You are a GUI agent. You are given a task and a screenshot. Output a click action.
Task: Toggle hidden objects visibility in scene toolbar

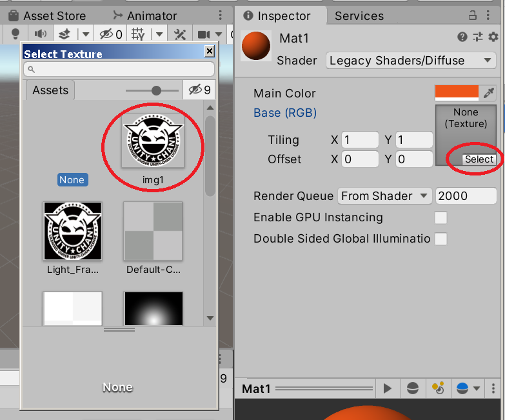click(x=110, y=34)
